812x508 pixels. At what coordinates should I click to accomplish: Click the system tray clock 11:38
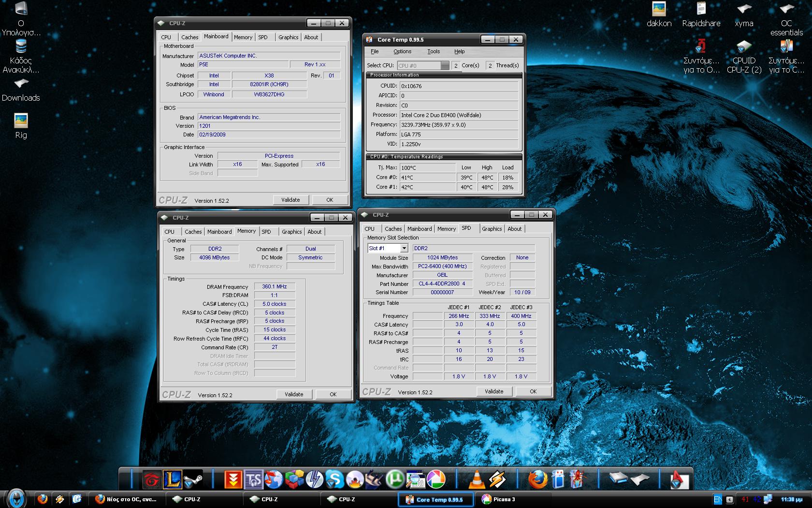(791, 499)
